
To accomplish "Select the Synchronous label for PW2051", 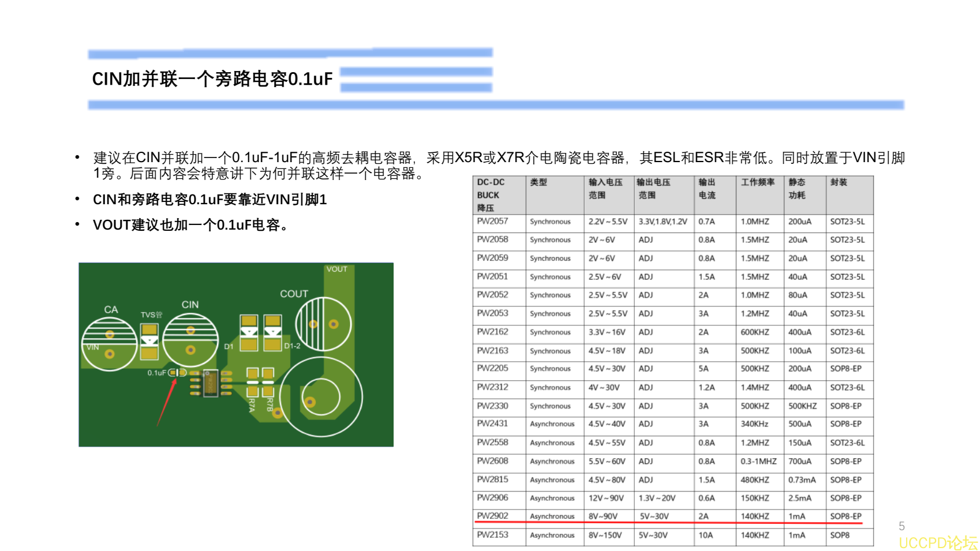I will point(550,277).
